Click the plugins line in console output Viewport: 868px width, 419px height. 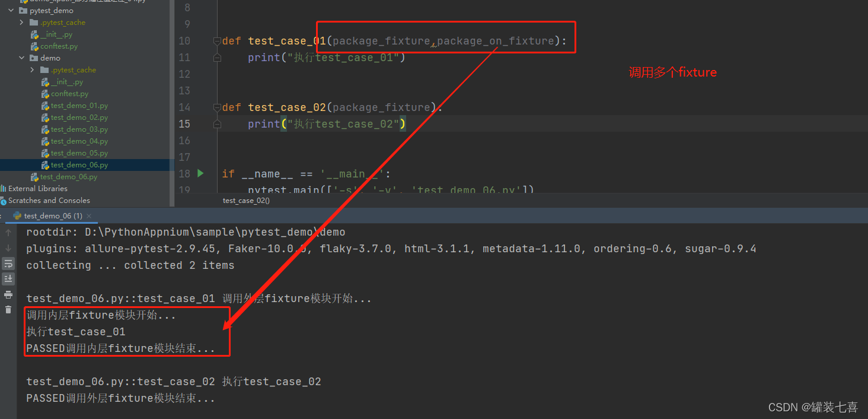click(x=391, y=249)
